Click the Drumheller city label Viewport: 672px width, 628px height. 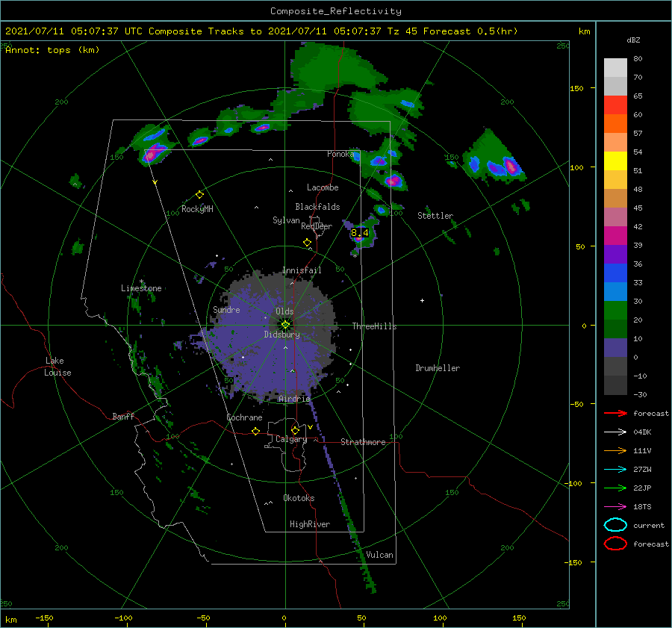tap(438, 368)
